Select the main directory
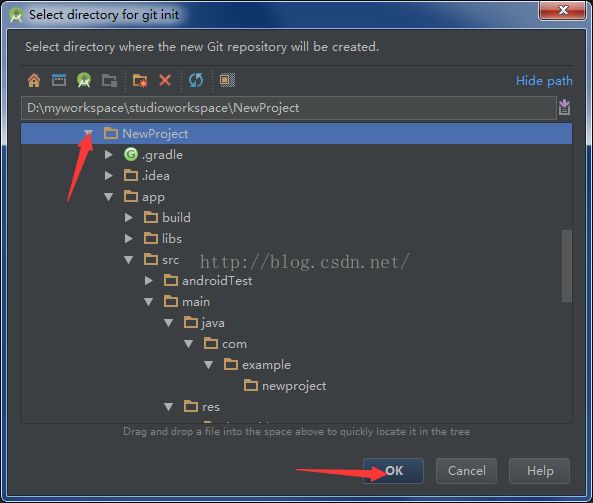Image resolution: width=593 pixels, height=503 pixels. click(x=196, y=302)
